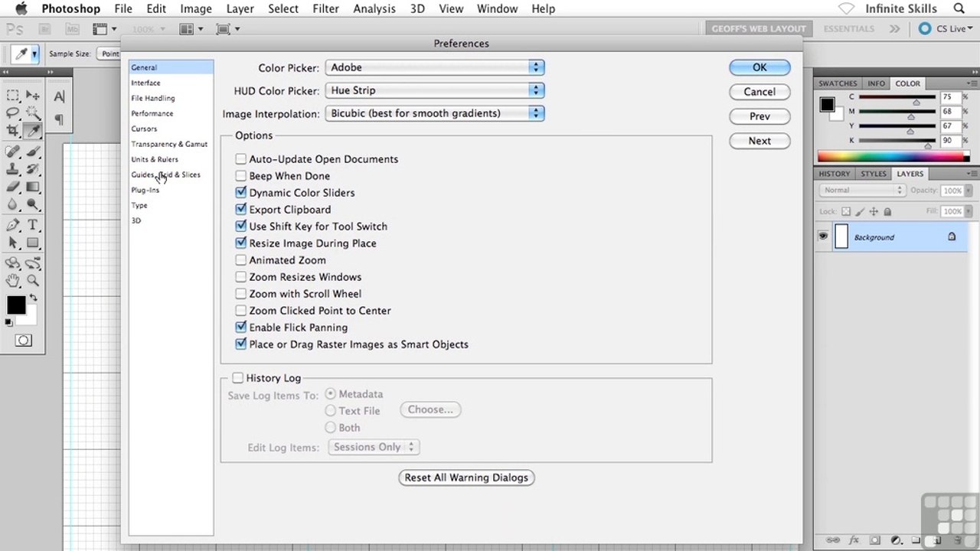Select the Move tool
Image resolution: width=980 pixels, height=551 pixels.
33,96
